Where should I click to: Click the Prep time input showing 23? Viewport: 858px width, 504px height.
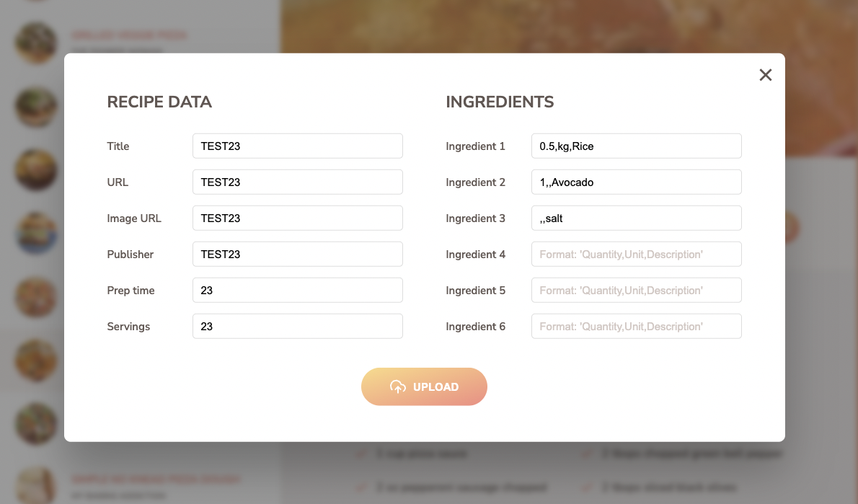point(297,290)
